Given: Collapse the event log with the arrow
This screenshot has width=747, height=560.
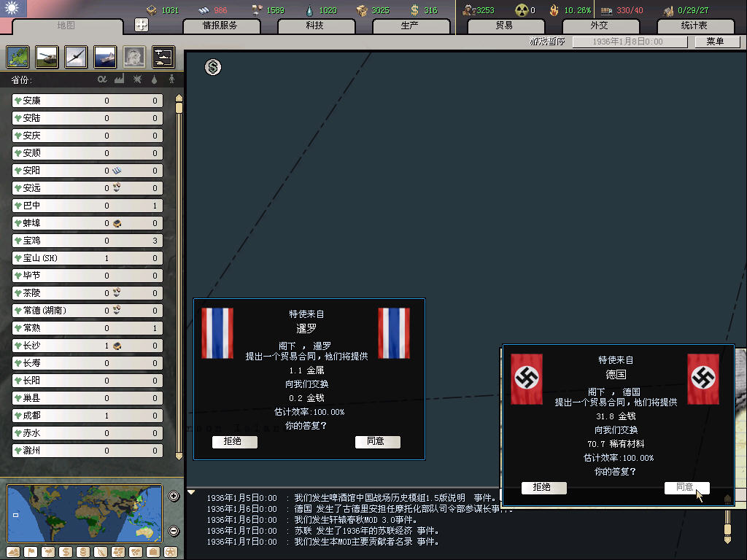Looking at the screenshot, I should (191, 492).
